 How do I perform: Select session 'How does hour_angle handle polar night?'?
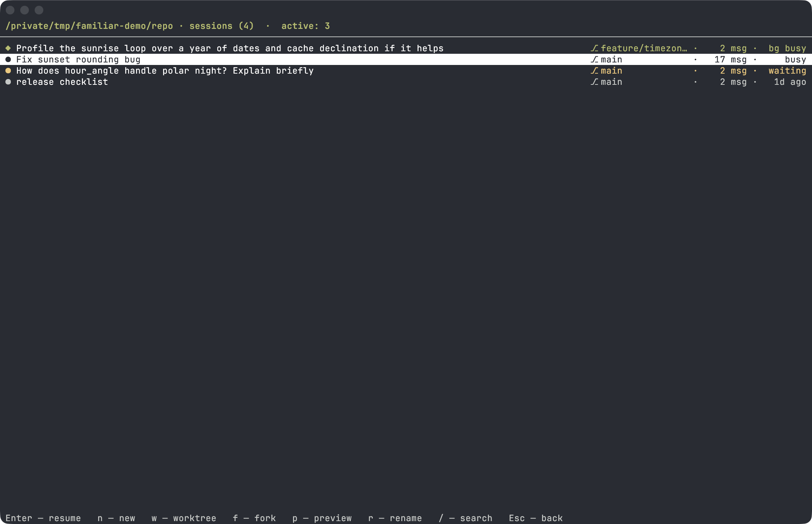click(x=406, y=71)
